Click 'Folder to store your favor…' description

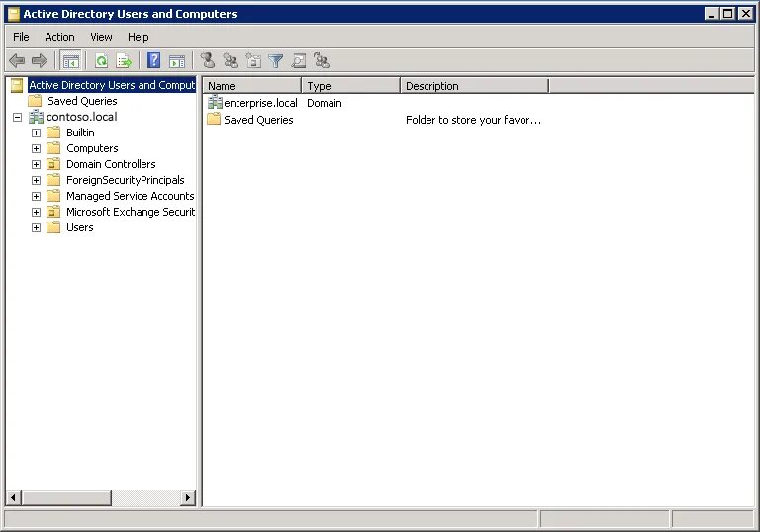point(474,120)
